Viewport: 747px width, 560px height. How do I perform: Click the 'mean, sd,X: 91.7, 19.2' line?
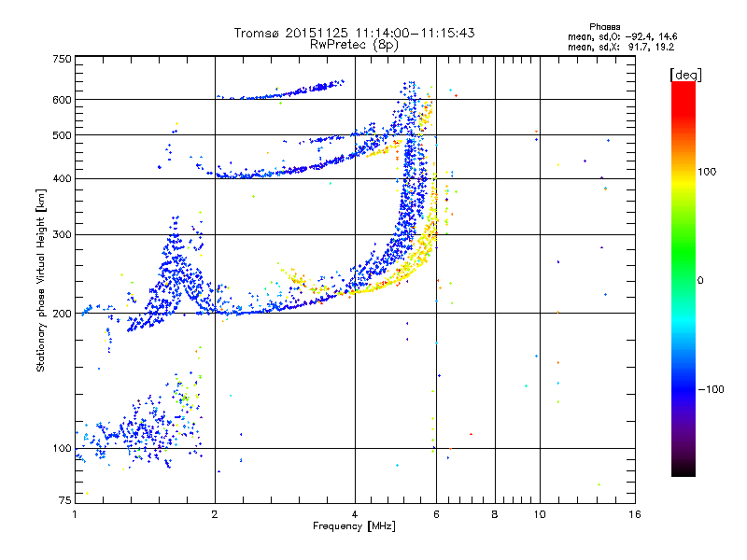tap(621, 48)
